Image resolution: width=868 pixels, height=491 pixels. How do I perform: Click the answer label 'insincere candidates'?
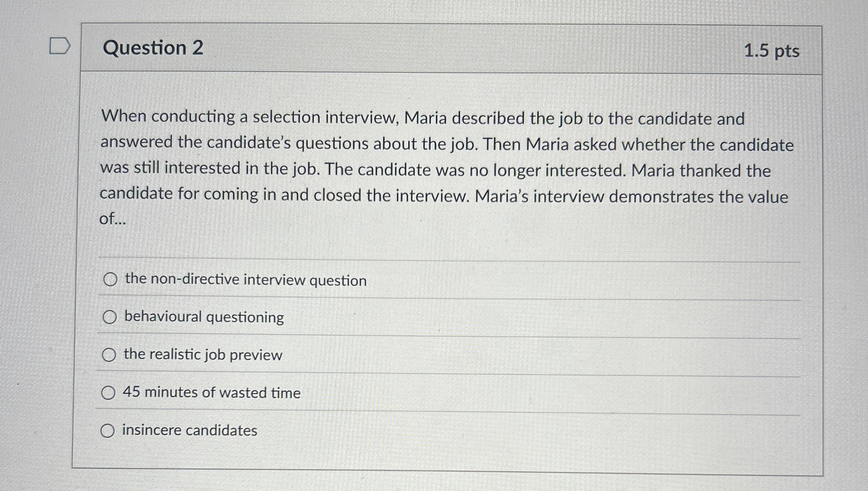tap(189, 430)
